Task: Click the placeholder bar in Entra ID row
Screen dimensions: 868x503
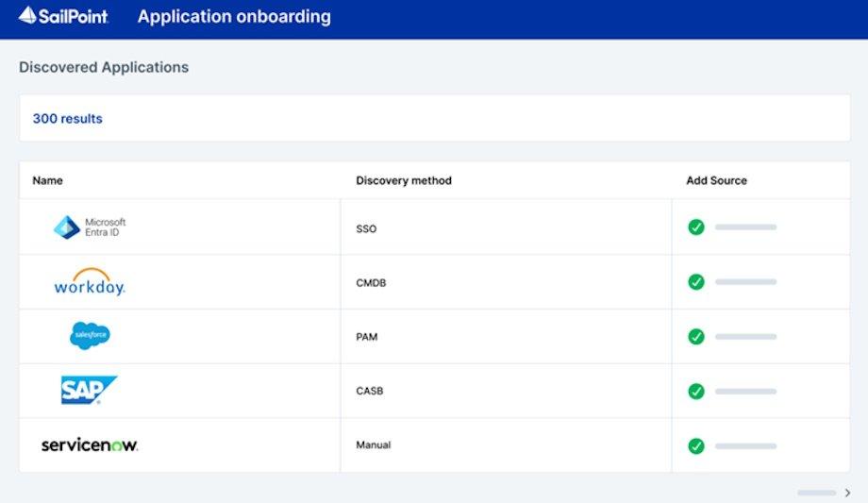Action: point(745,227)
